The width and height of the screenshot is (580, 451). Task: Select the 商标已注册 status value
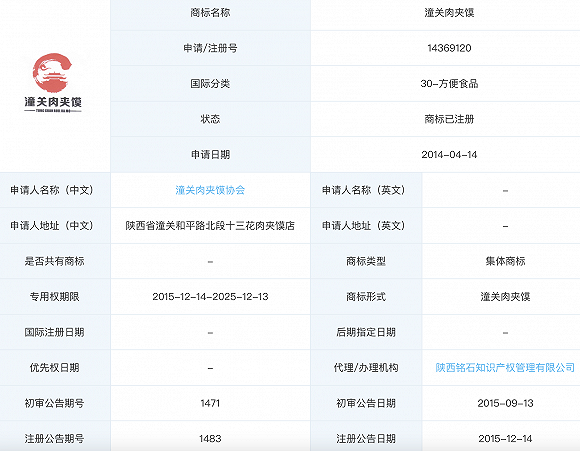click(x=449, y=119)
